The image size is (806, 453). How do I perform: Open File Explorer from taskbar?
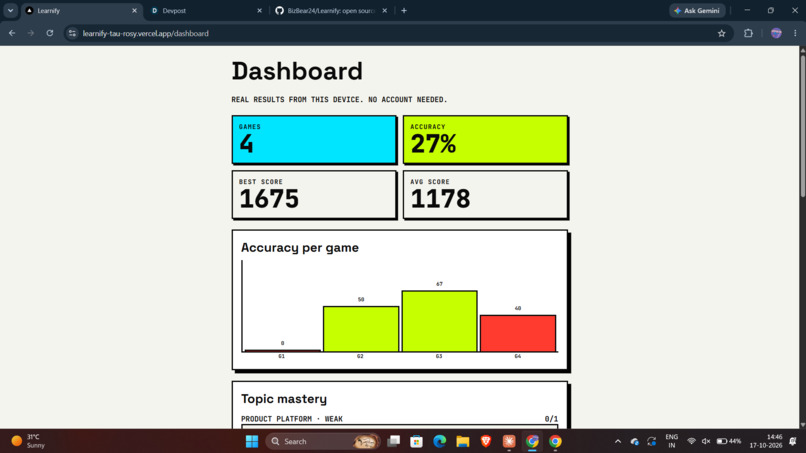463,441
